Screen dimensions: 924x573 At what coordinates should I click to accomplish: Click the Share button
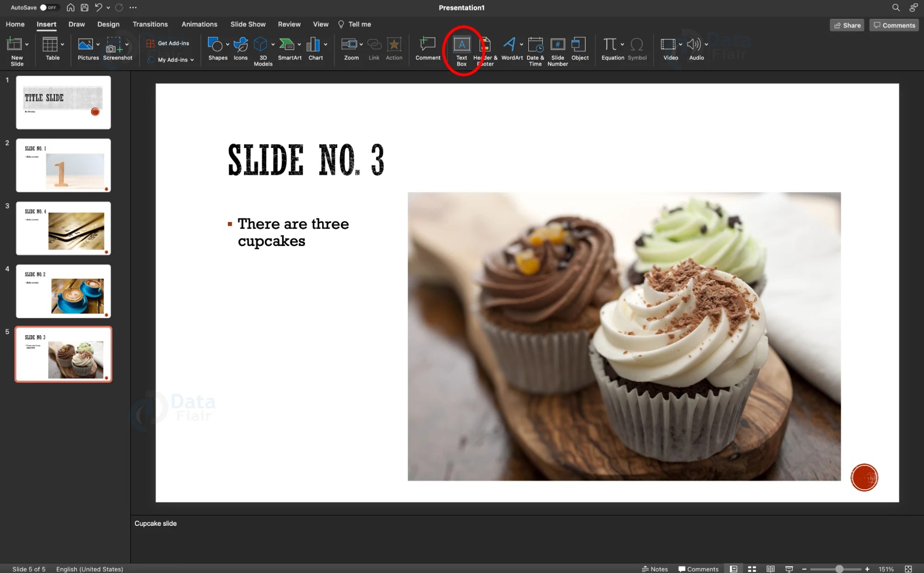[x=847, y=25]
